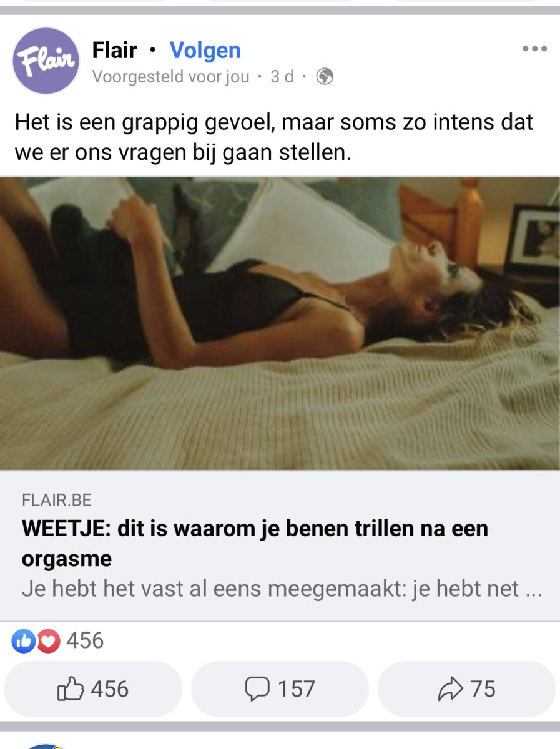Tap the 'Voorgesteld voor jou' label
560x749 pixels.
click(x=171, y=77)
